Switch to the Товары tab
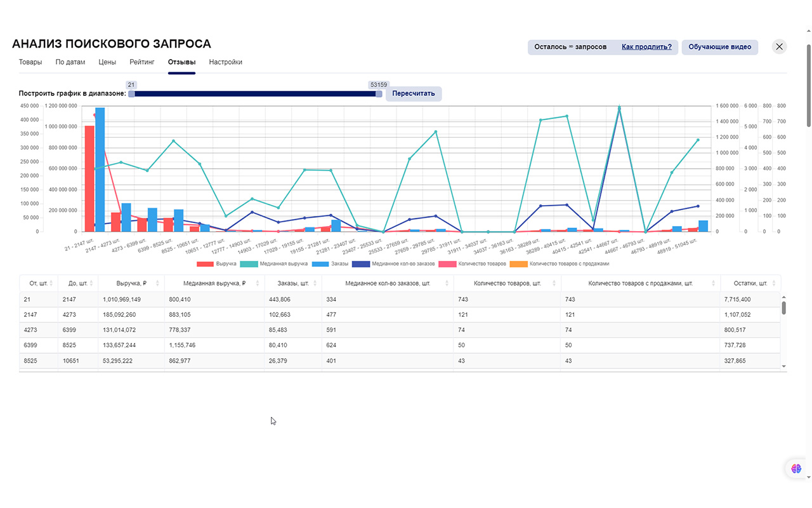 (x=30, y=62)
